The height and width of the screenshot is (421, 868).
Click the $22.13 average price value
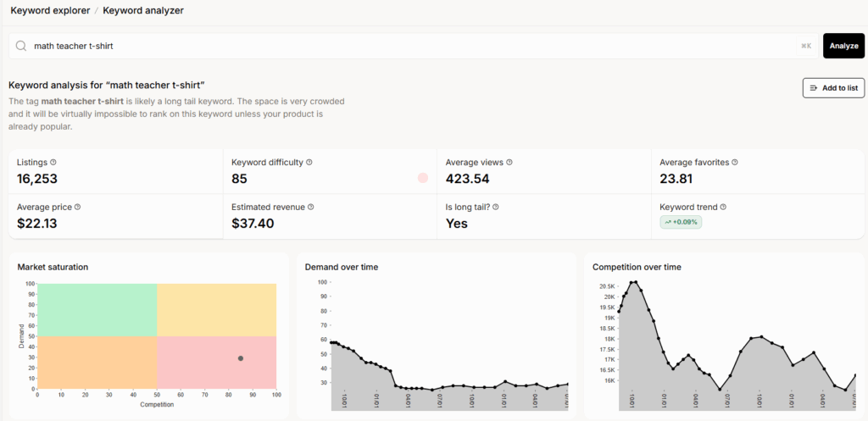pyautogui.click(x=37, y=224)
